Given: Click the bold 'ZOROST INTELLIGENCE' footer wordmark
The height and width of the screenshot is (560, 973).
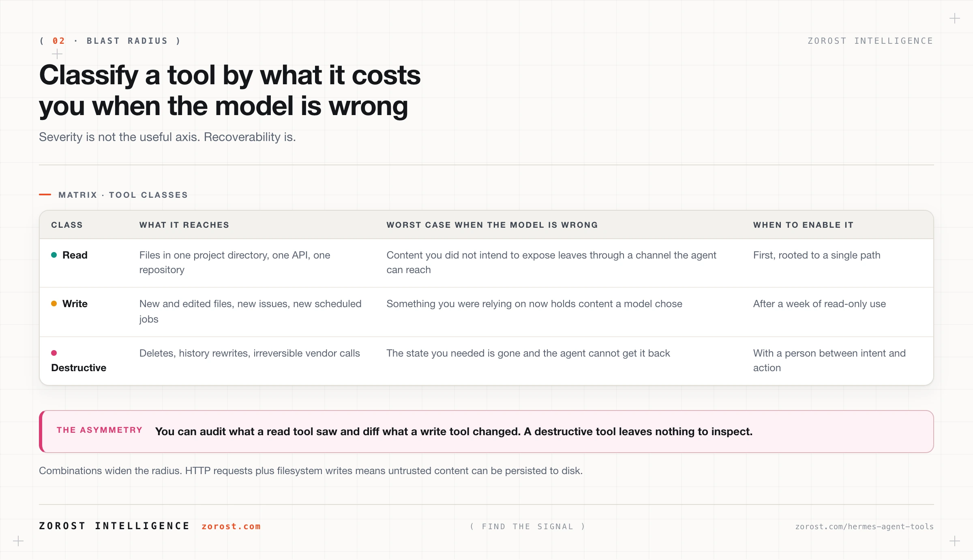Looking at the screenshot, I should click(x=114, y=526).
